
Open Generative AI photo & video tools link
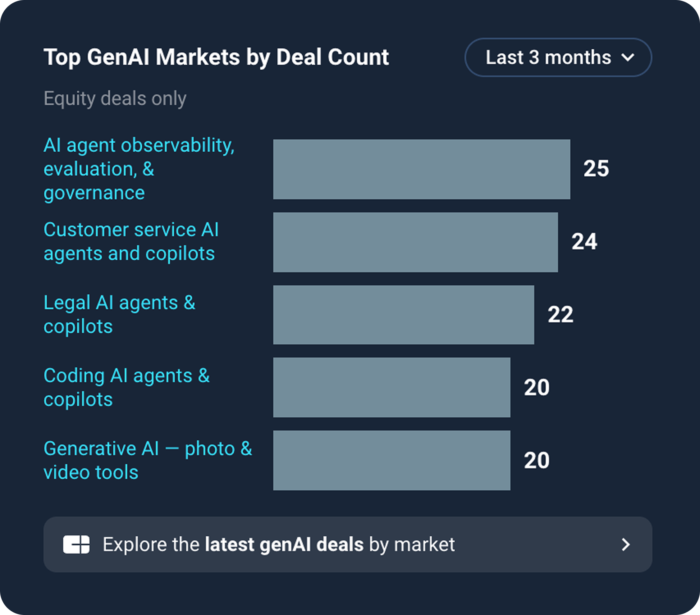tap(147, 460)
